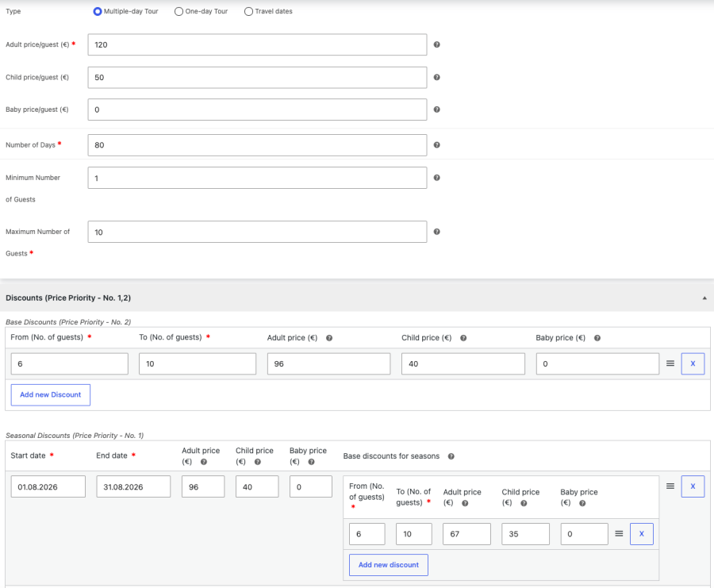Viewport: 714px width, 588px height.
Task: Focus the Child price/guest field showing 50
Action: (257, 78)
